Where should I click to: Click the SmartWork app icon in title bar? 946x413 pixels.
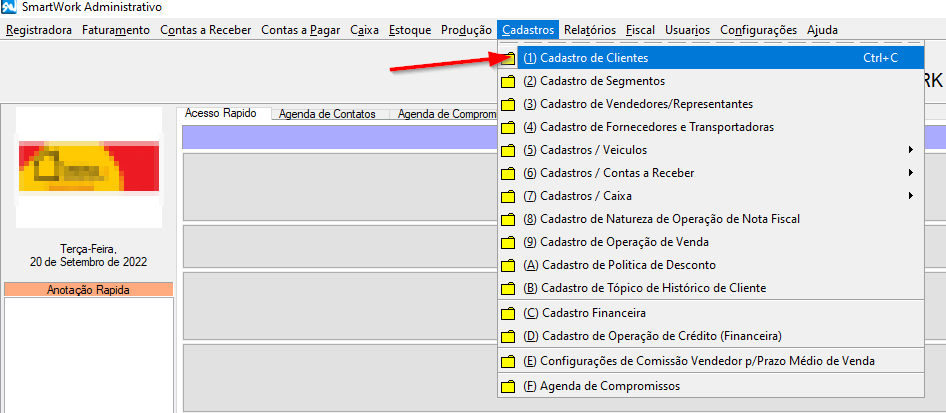9,8
